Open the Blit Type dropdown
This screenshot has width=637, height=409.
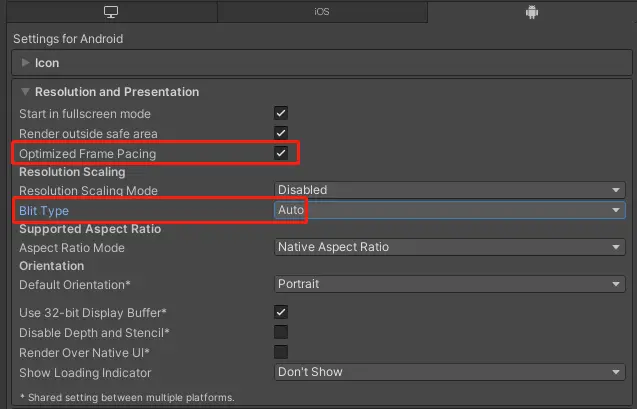pos(449,210)
